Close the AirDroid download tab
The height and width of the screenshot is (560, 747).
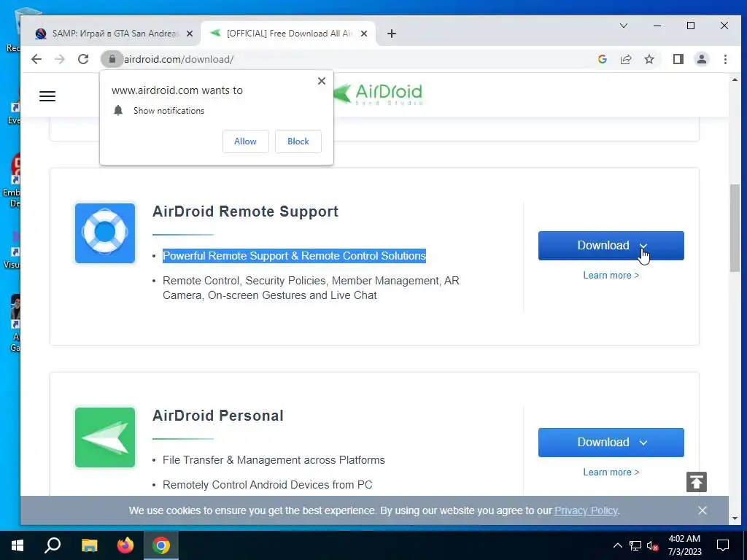pyautogui.click(x=363, y=34)
